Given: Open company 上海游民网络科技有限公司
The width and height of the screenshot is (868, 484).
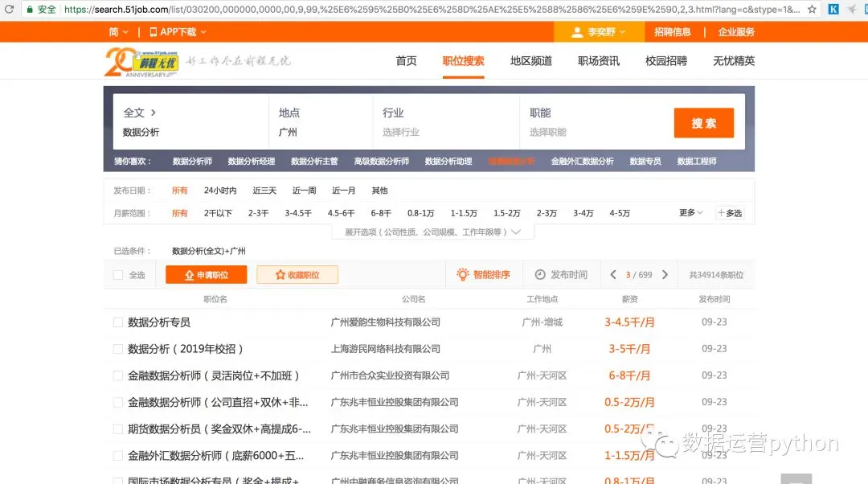Looking at the screenshot, I should (x=385, y=349).
